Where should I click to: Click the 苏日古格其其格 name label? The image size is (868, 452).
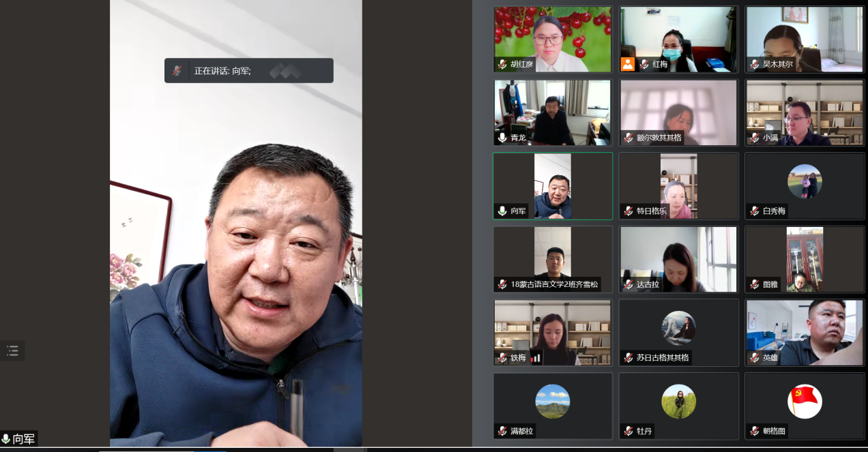pyautogui.click(x=662, y=357)
